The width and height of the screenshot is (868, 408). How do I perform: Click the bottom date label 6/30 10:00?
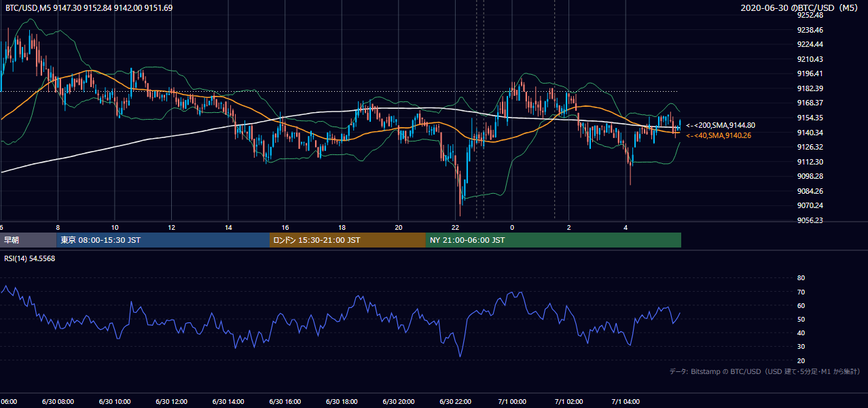click(x=114, y=401)
